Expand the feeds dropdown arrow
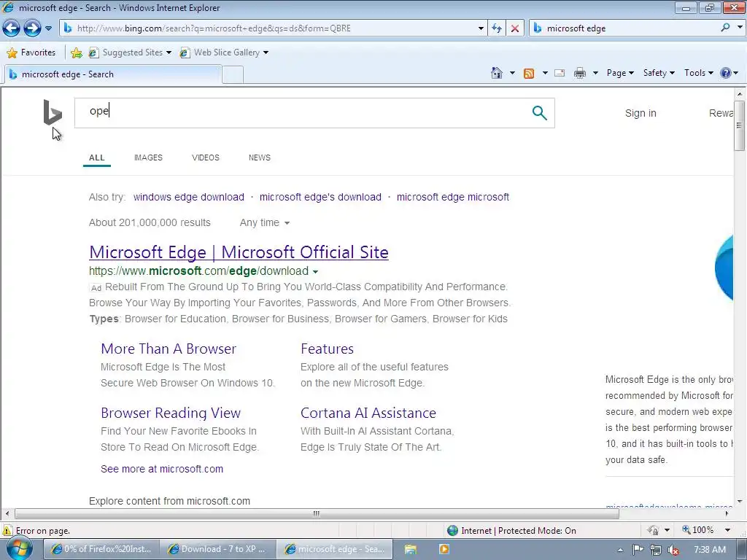 pyautogui.click(x=545, y=73)
